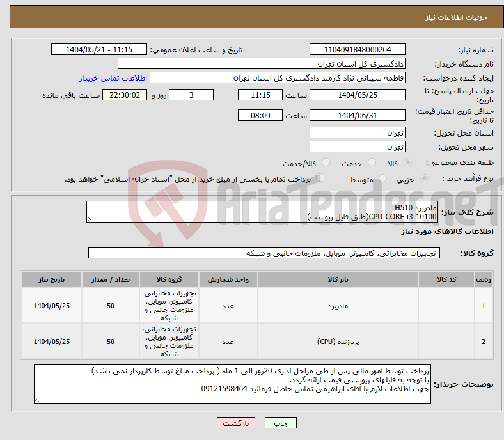
Task: Click the response deadline date 1404/05/25 field
Action: tap(358, 95)
